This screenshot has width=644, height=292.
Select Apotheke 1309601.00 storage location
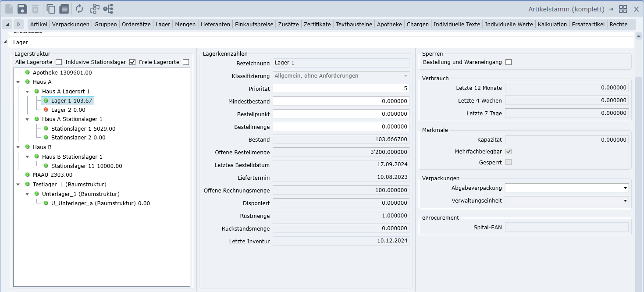pos(62,73)
